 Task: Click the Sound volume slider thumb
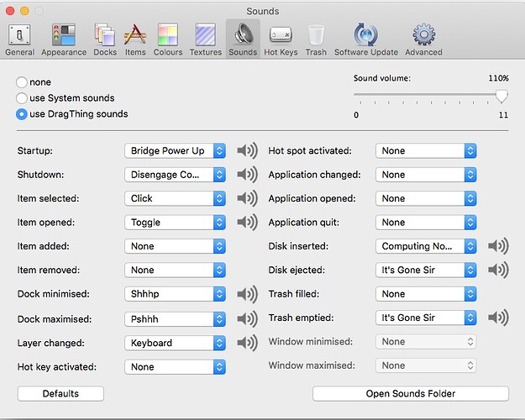(x=501, y=96)
